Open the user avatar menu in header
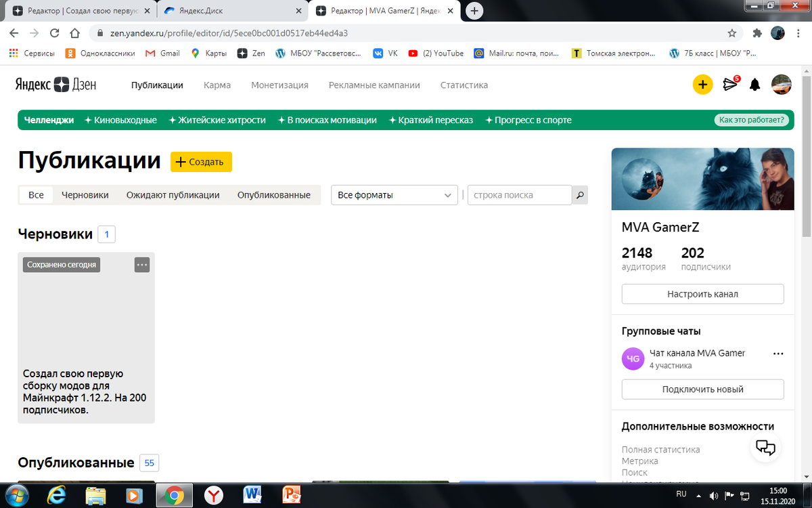Viewport: 812px width, 508px height. tap(782, 85)
